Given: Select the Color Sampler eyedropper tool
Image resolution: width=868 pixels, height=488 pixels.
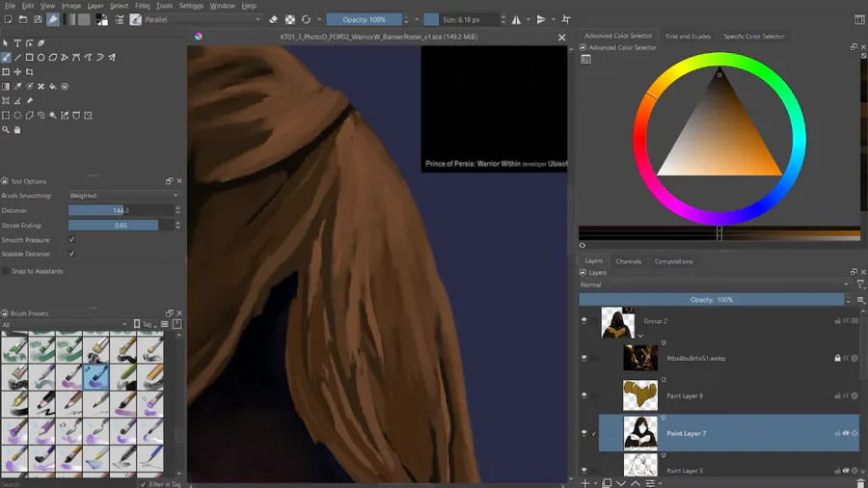Looking at the screenshot, I should [17, 86].
